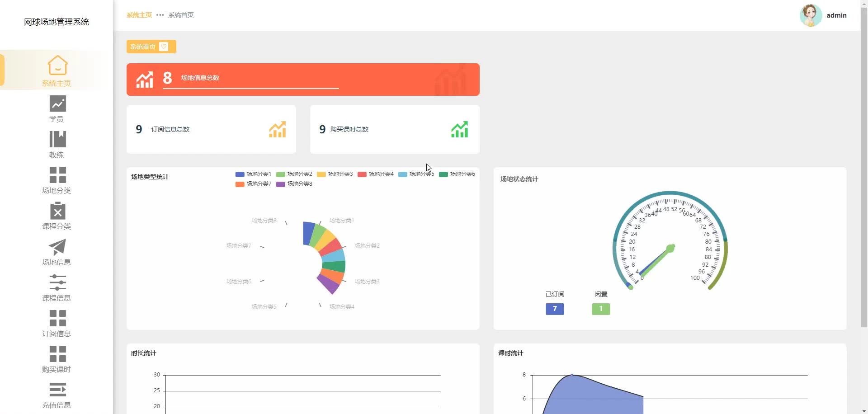
Task: Open 课程信息 sliders icon
Action: [57, 282]
